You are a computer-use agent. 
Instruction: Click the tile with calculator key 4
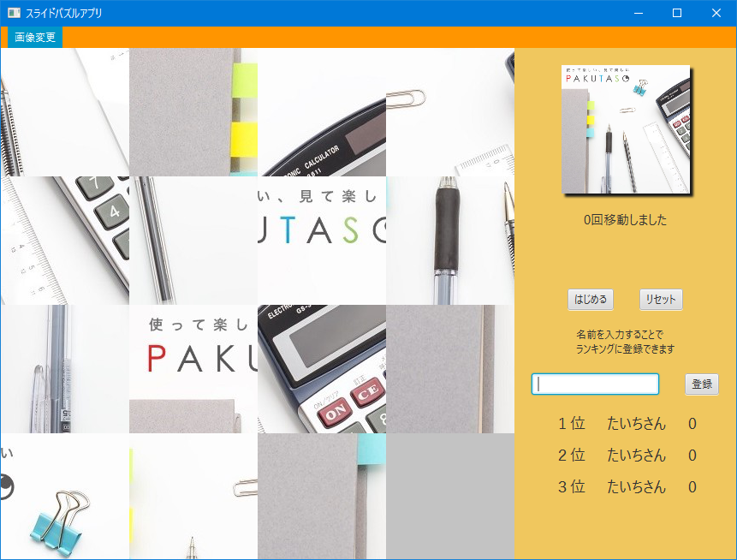tap(65, 241)
